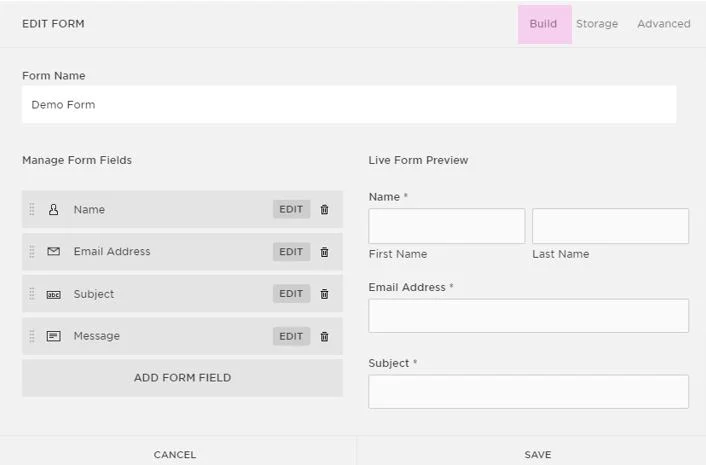This screenshot has width=706, height=465.
Task: Click the Subject preview input
Action: pos(529,392)
